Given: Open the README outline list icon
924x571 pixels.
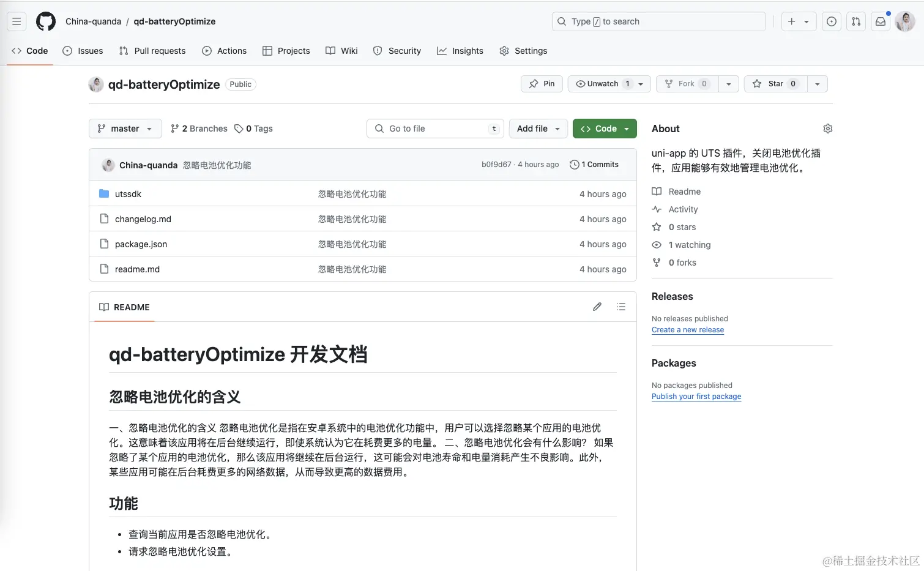Looking at the screenshot, I should point(621,307).
